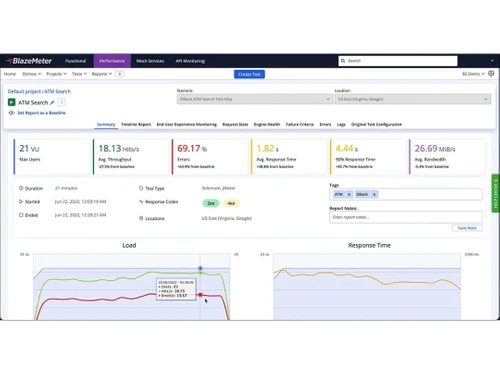Expand the Reports dropdown menu

[x=102, y=74]
